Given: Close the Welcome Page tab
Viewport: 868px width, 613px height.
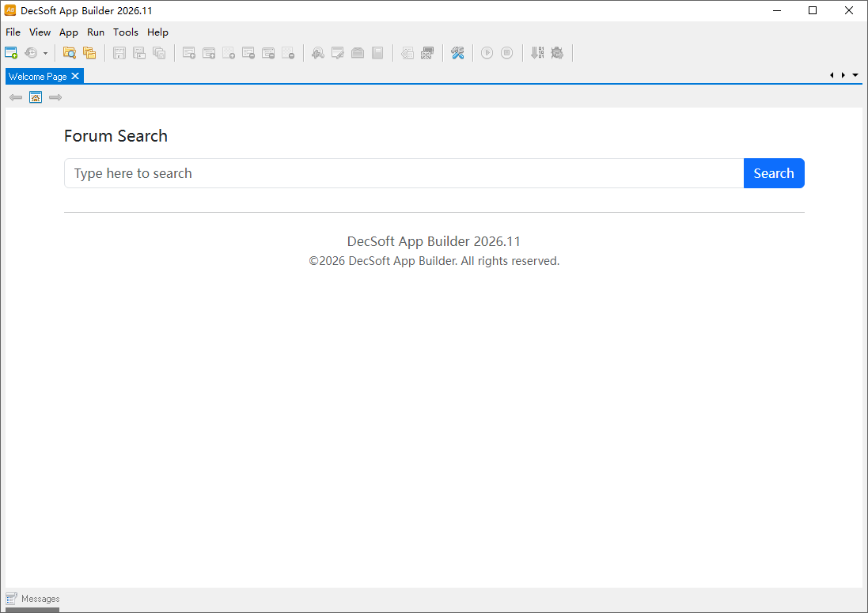Looking at the screenshot, I should [x=75, y=76].
